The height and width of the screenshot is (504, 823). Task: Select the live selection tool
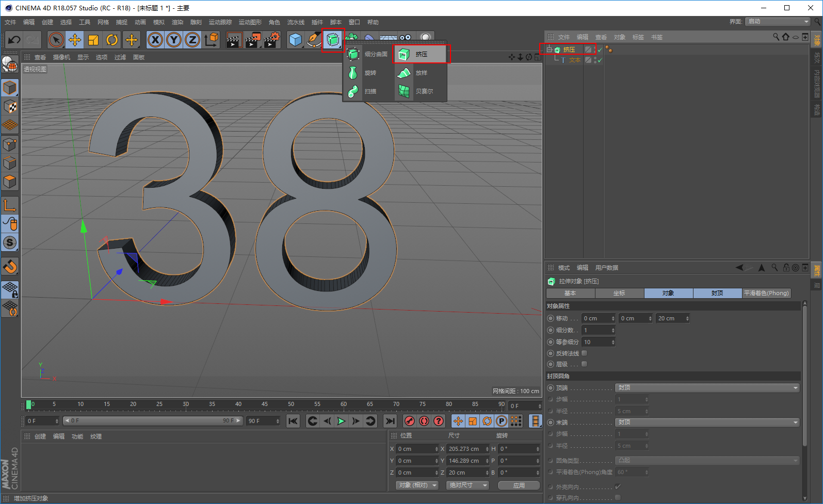coord(56,40)
